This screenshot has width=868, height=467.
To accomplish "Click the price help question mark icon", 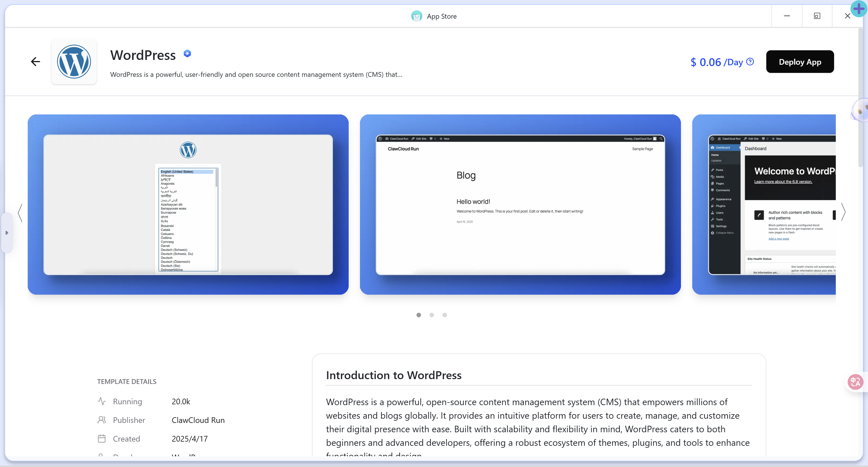I will coord(750,62).
